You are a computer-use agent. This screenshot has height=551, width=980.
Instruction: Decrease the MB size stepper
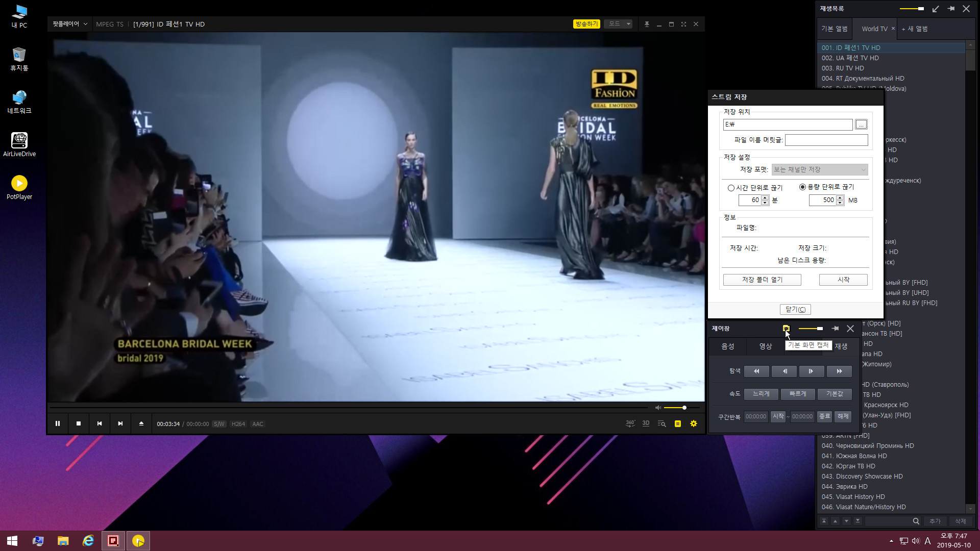[x=840, y=203]
